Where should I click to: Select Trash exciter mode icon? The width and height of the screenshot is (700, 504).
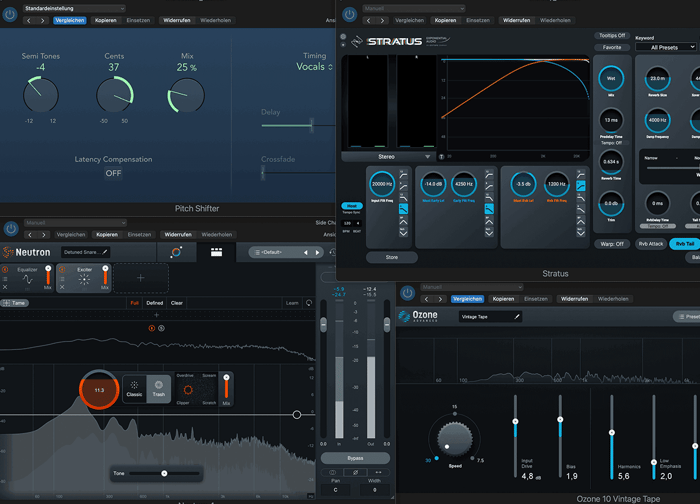coord(158,388)
